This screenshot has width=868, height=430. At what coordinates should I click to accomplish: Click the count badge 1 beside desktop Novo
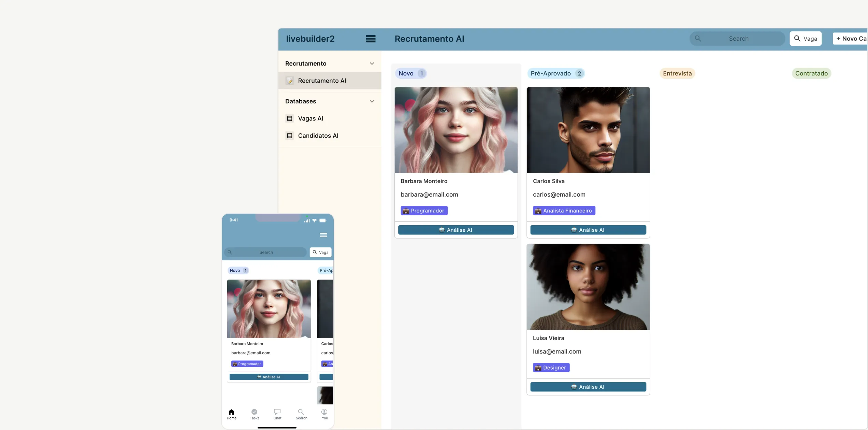pyautogui.click(x=421, y=73)
